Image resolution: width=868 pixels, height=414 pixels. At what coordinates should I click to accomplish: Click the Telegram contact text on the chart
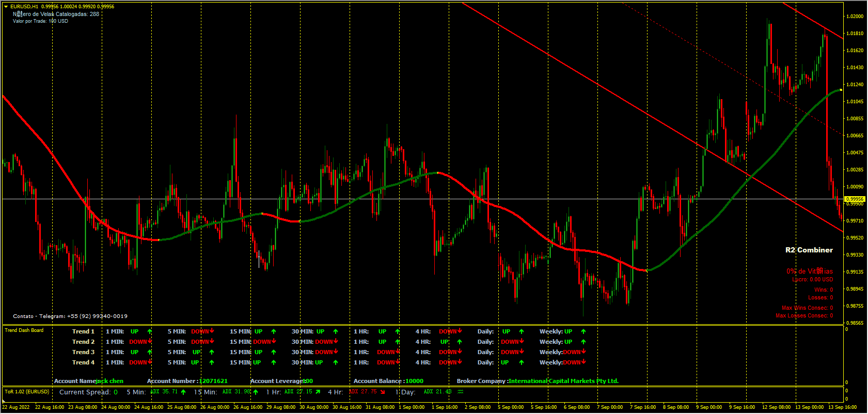click(x=70, y=316)
